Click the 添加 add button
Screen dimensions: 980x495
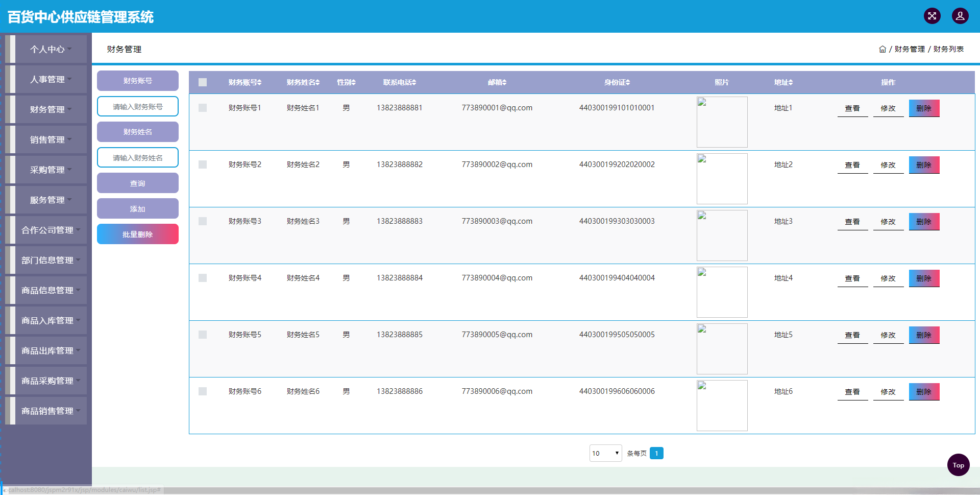138,208
